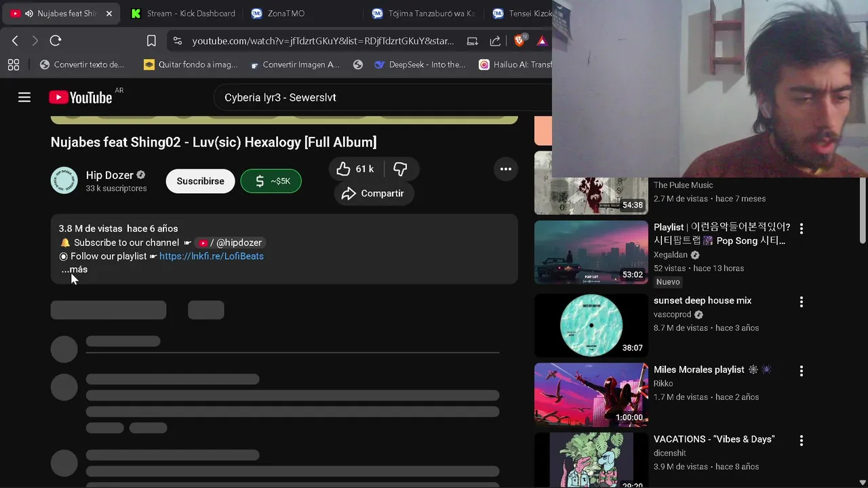This screenshot has height=488, width=868.
Task: Open options for VACATIONS Vibes & Days
Action: click(x=802, y=441)
